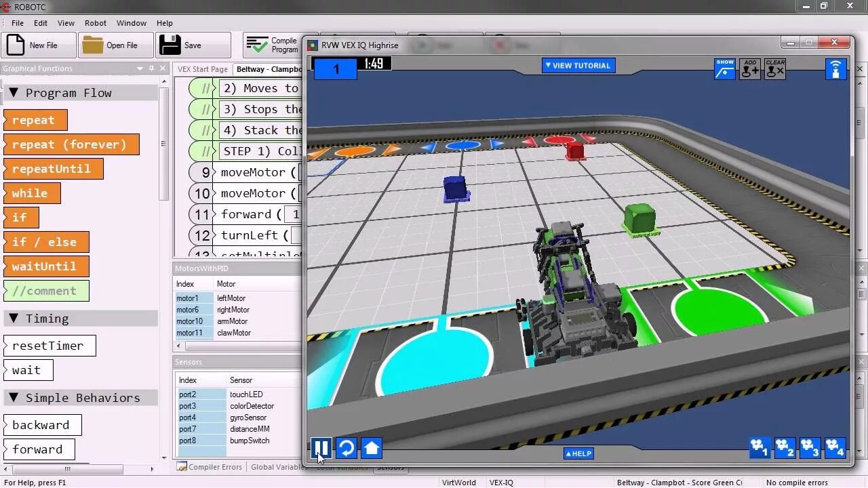Open the Global Variables tab

coord(278,467)
